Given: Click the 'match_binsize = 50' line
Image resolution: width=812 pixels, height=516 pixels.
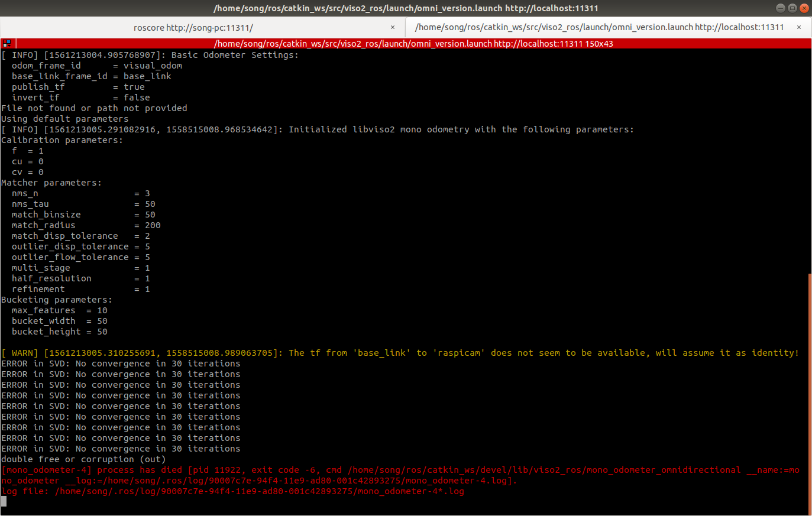Looking at the screenshot, I should click(x=83, y=215).
